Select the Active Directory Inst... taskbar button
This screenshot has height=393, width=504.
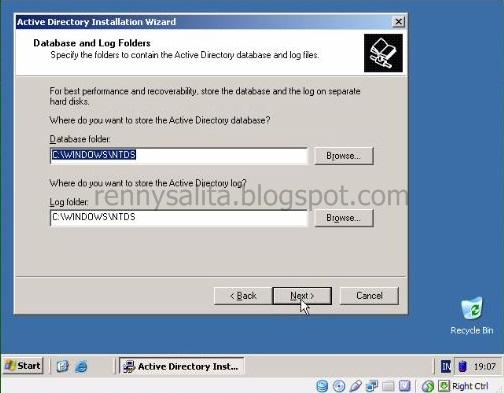point(181,366)
